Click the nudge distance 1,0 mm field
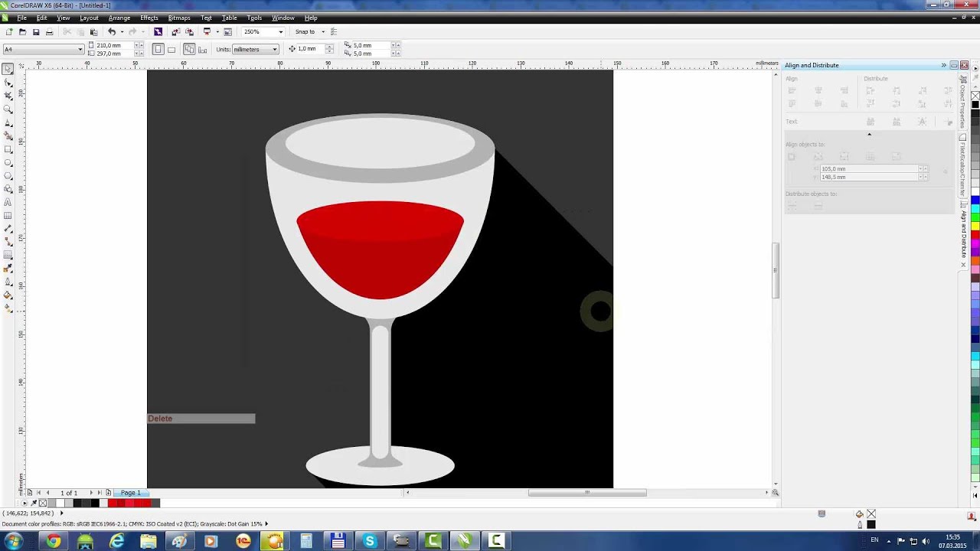Image resolution: width=980 pixels, height=551 pixels. pos(309,49)
